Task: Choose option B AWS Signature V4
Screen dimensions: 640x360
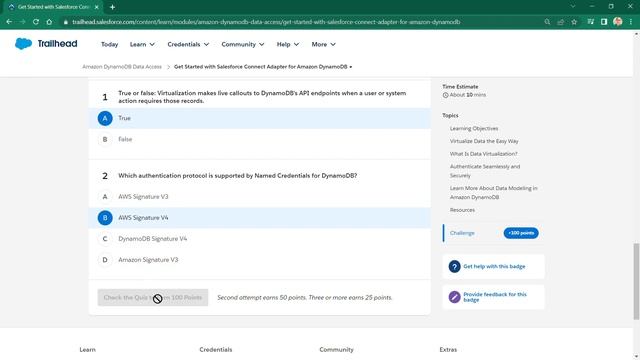Action: (x=260, y=218)
